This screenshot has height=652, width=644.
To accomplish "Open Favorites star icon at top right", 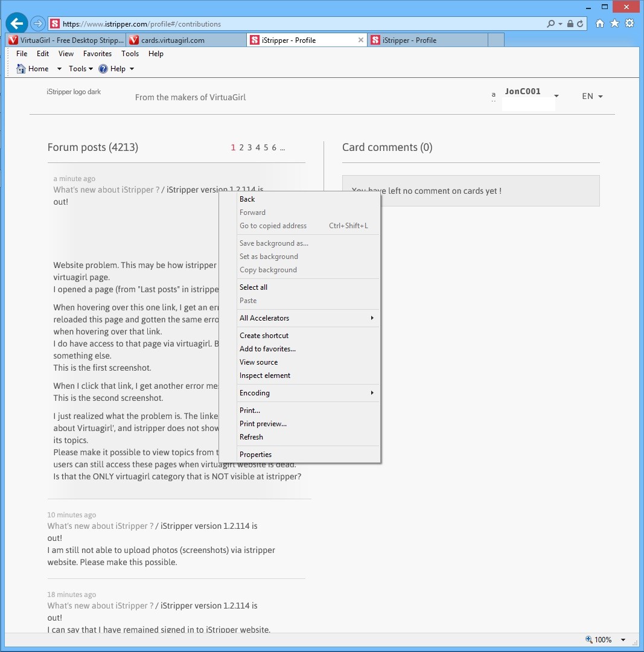I will pos(614,24).
